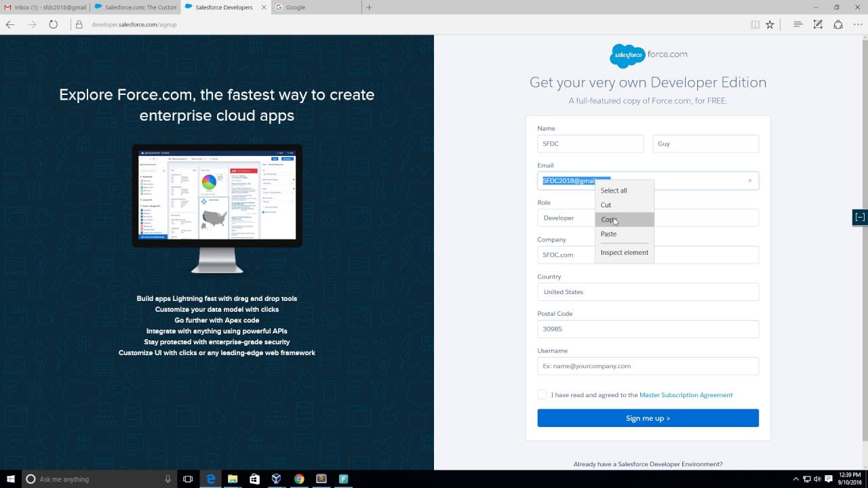The width and height of the screenshot is (868, 488).
Task: Click the Edge taskbar icon
Action: [211, 479]
